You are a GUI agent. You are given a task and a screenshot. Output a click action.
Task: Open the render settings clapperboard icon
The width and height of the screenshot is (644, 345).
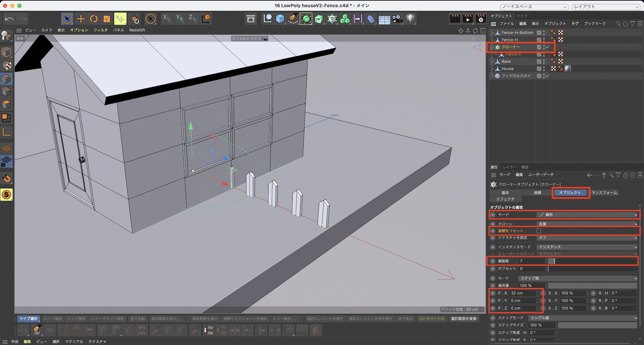(x=481, y=19)
